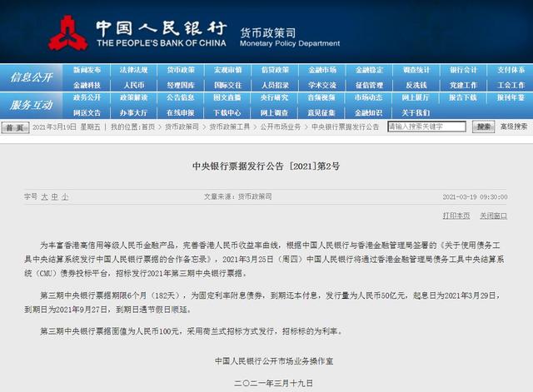Set font size to 小 (small)
Image resolution: width=533 pixels, height=392 pixels.
pos(65,196)
